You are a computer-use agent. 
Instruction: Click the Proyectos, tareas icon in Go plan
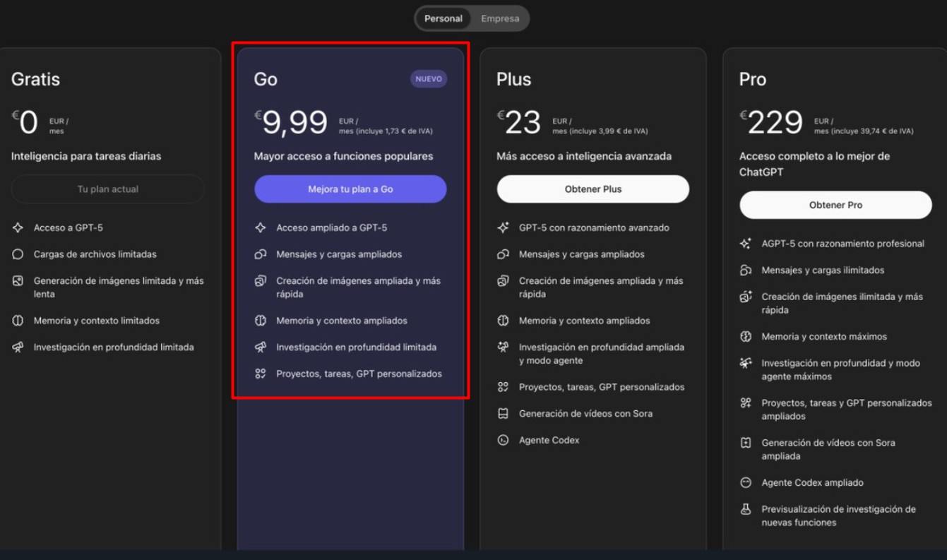coord(261,374)
